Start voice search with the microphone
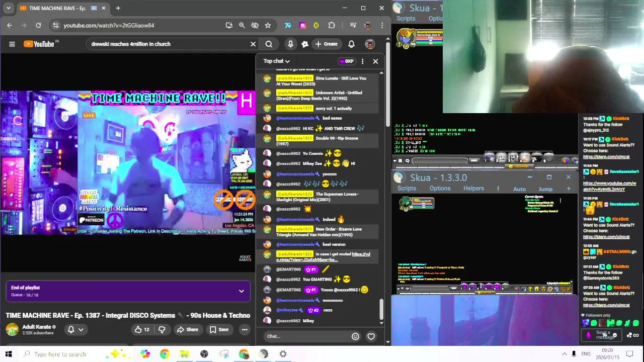This screenshot has width=644, height=362. pos(290,44)
